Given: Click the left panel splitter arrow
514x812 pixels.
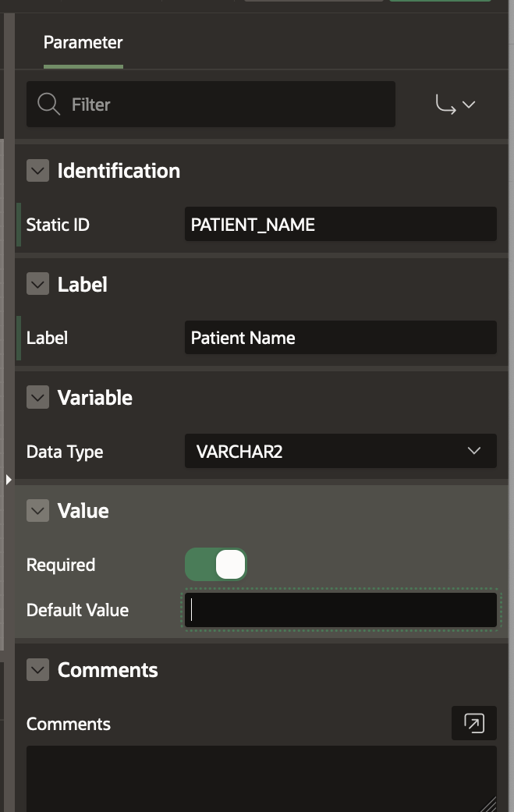Looking at the screenshot, I should click(9, 479).
